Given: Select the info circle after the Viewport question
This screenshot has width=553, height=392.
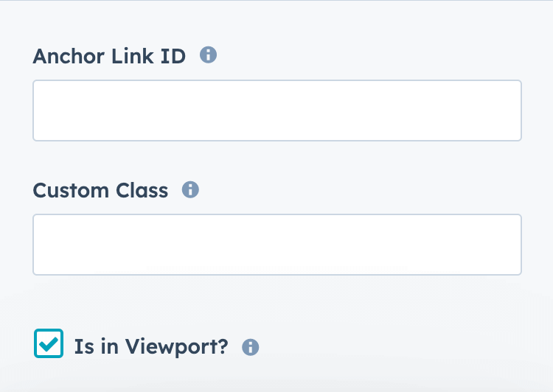Looking at the screenshot, I should click(x=251, y=347).
